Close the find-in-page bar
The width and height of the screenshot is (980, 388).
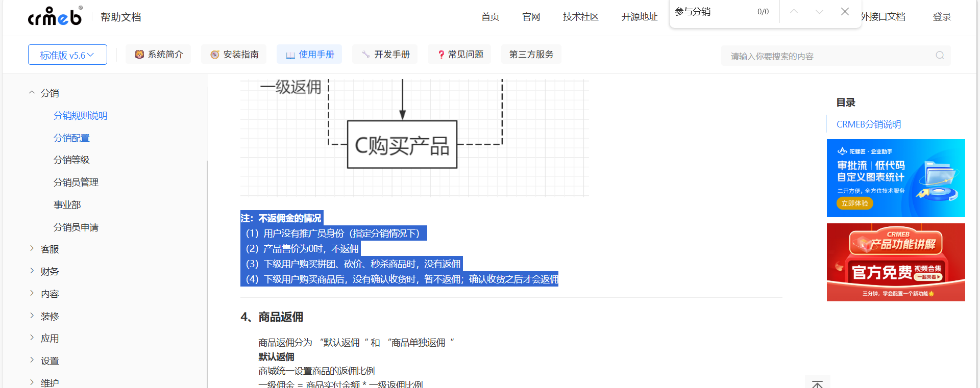click(845, 12)
